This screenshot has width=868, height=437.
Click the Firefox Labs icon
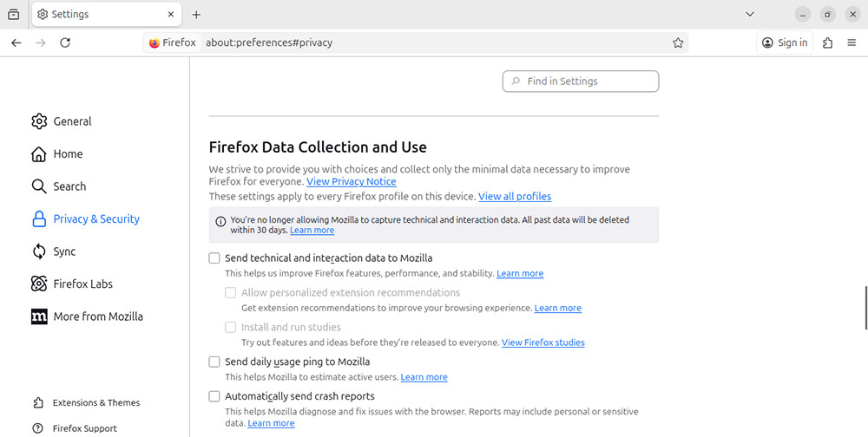(x=39, y=284)
